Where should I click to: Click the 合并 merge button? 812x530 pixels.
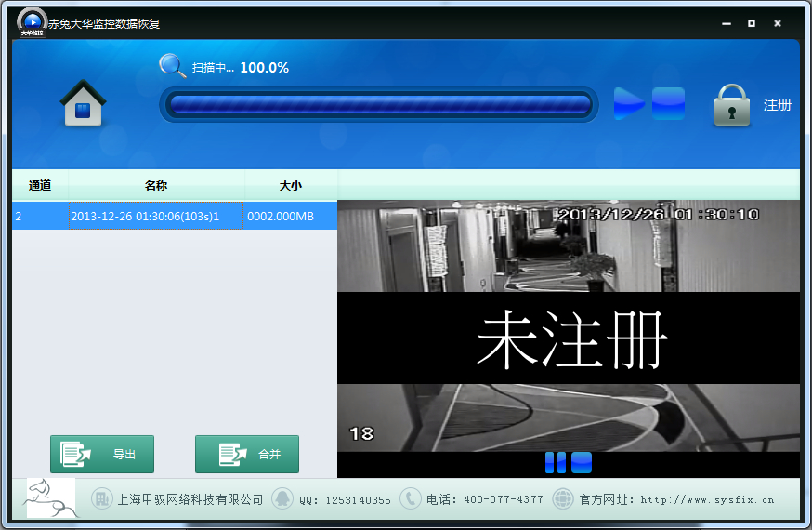247,455
